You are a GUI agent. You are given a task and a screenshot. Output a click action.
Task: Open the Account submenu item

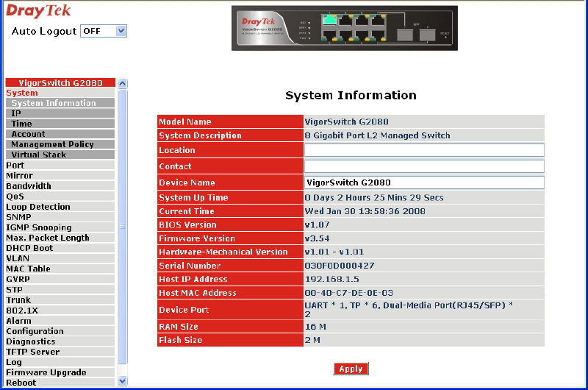60,134
